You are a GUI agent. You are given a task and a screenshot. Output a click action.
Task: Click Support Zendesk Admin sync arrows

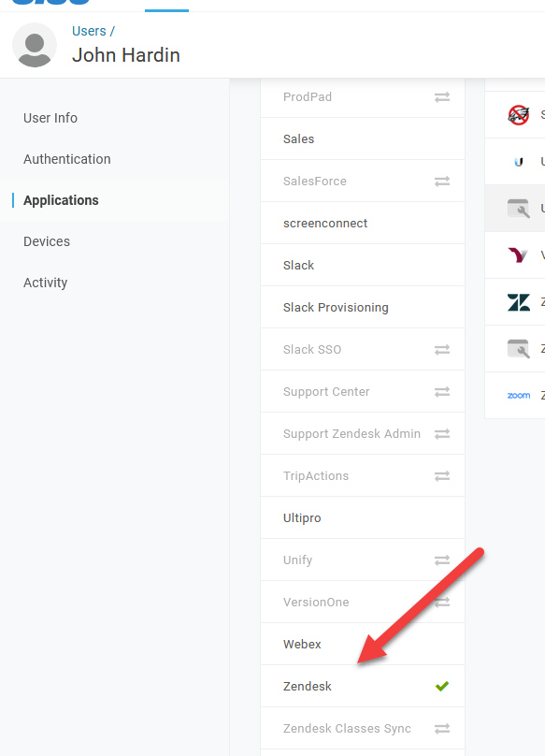tap(442, 434)
